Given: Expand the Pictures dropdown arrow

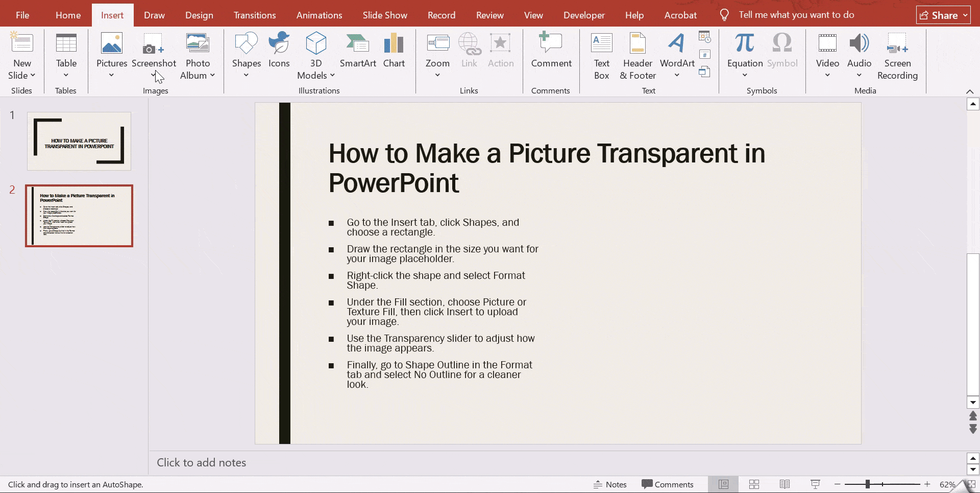Looking at the screenshot, I should [111, 76].
